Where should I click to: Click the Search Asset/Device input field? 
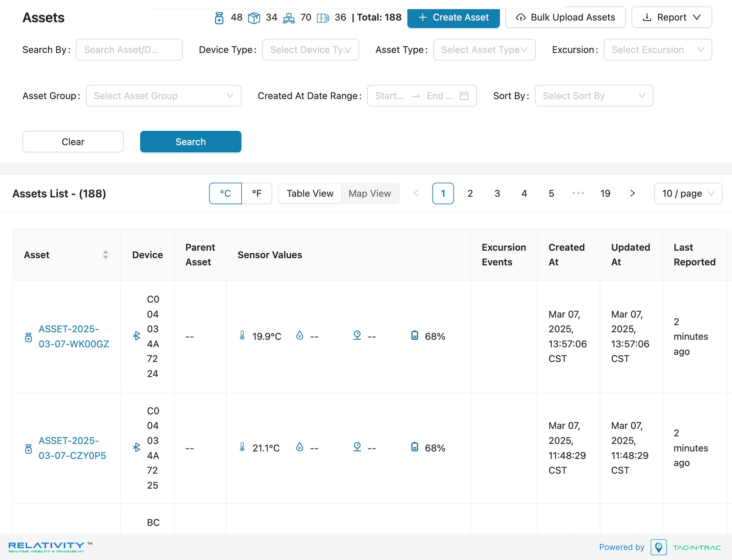point(129,50)
